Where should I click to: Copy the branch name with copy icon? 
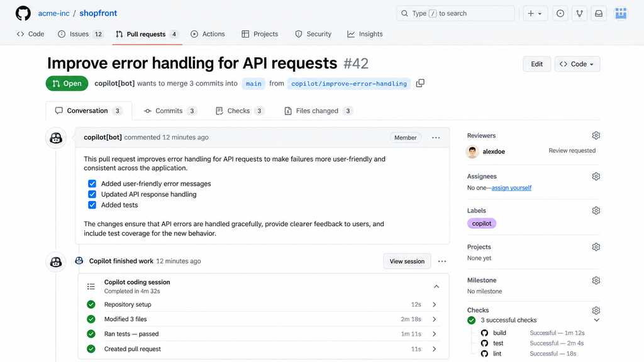coord(419,84)
